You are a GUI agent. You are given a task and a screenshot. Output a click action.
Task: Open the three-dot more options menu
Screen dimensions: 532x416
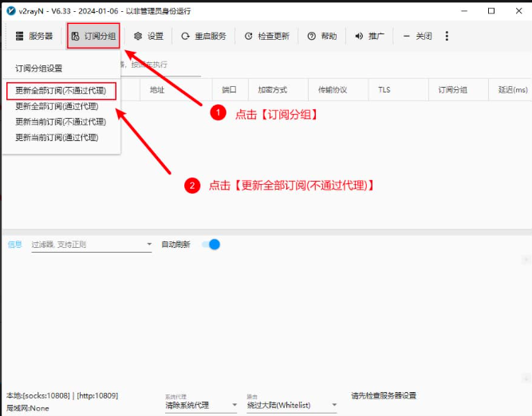(447, 36)
